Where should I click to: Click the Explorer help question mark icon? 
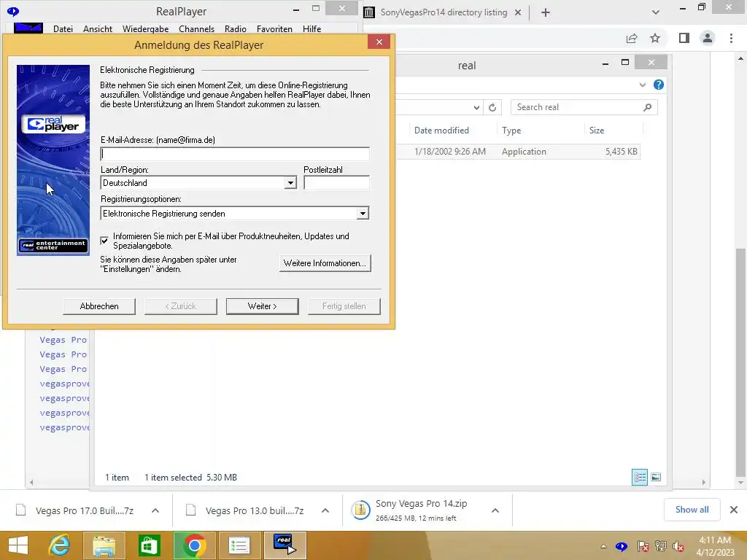pyautogui.click(x=659, y=85)
